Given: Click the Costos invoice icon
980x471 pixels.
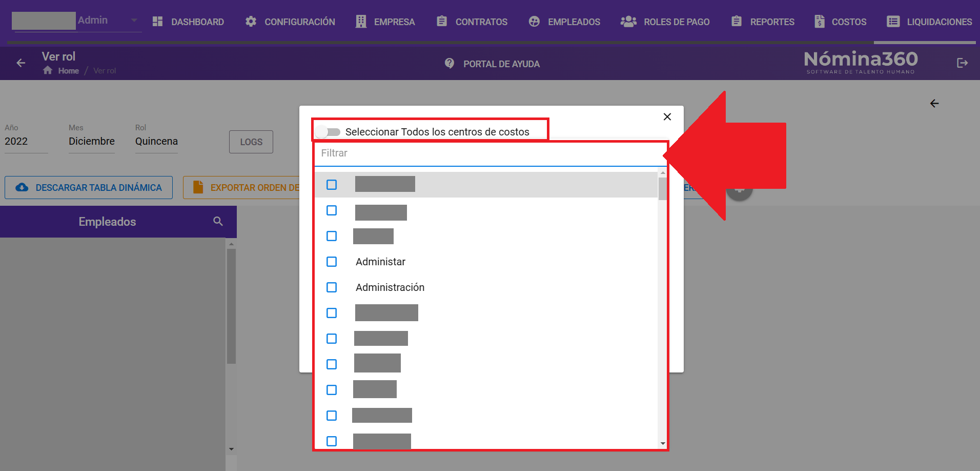Looking at the screenshot, I should tap(820, 22).
